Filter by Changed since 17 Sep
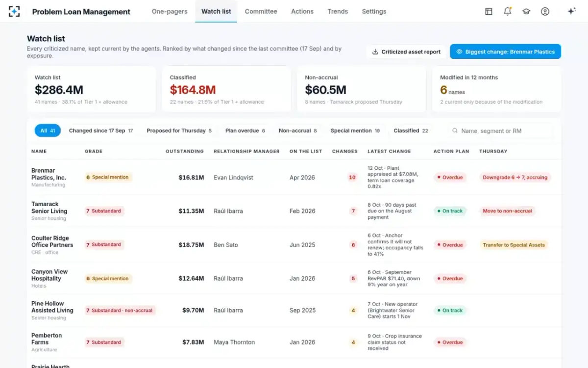 (x=101, y=131)
